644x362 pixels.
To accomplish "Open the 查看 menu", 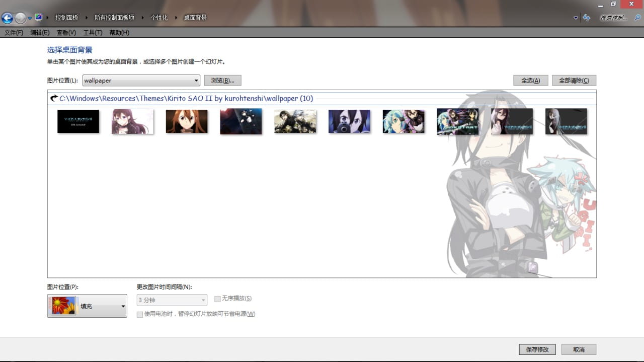I will (x=65, y=32).
